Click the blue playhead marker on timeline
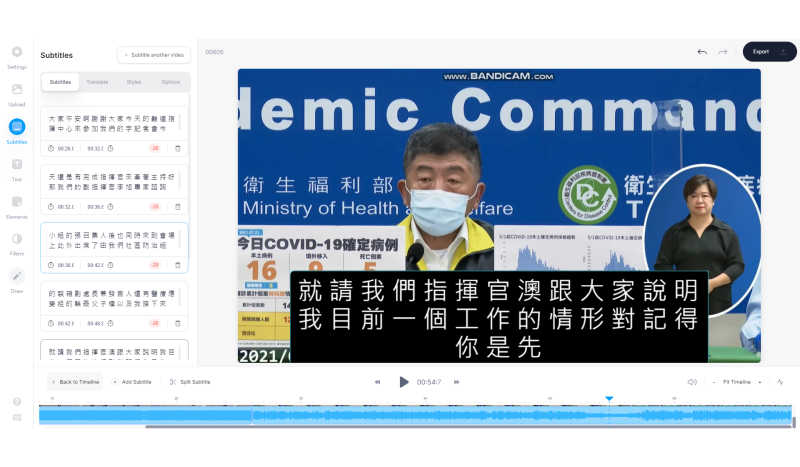This screenshot has width=800, height=467. [x=609, y=398]
